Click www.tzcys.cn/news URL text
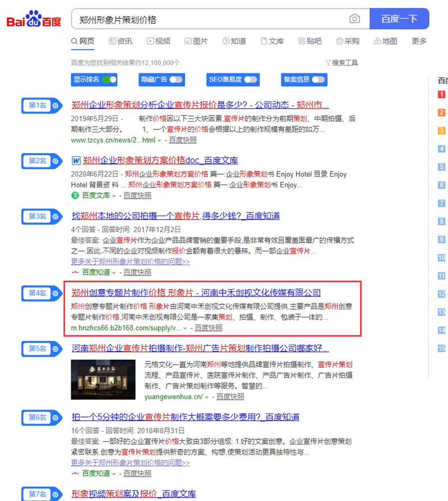Viewport: 448px width, 501px height. tap(113, 140)
